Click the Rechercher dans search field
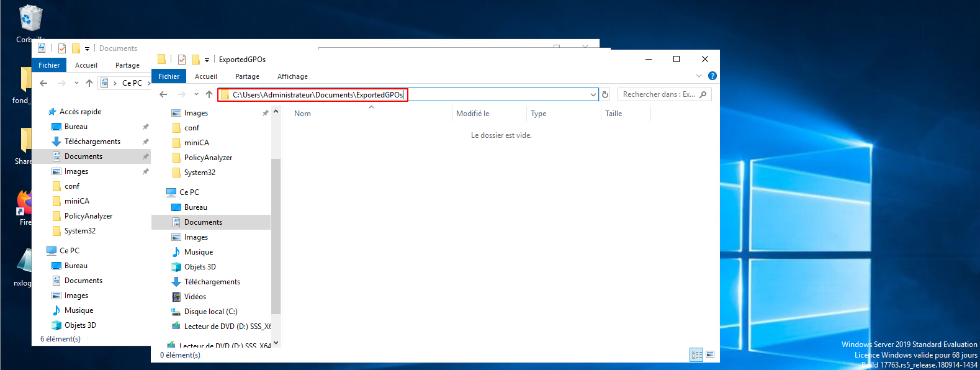Image resolution: width=980 pixels, height=370 pixels. click(x=658, y=94)
